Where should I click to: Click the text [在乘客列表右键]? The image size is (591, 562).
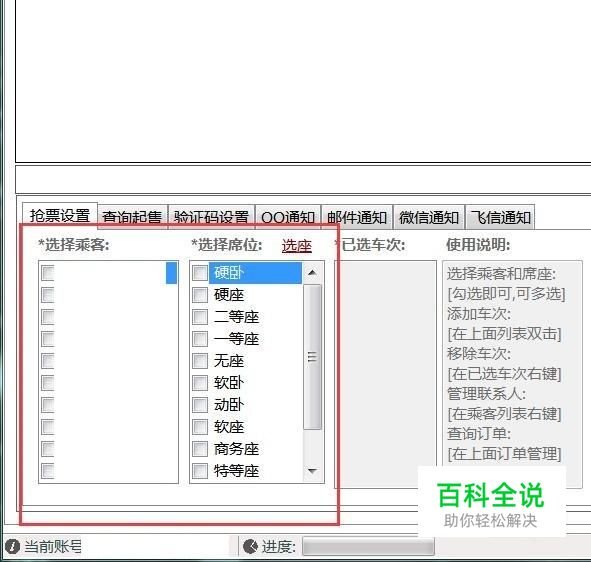point(504,414)
